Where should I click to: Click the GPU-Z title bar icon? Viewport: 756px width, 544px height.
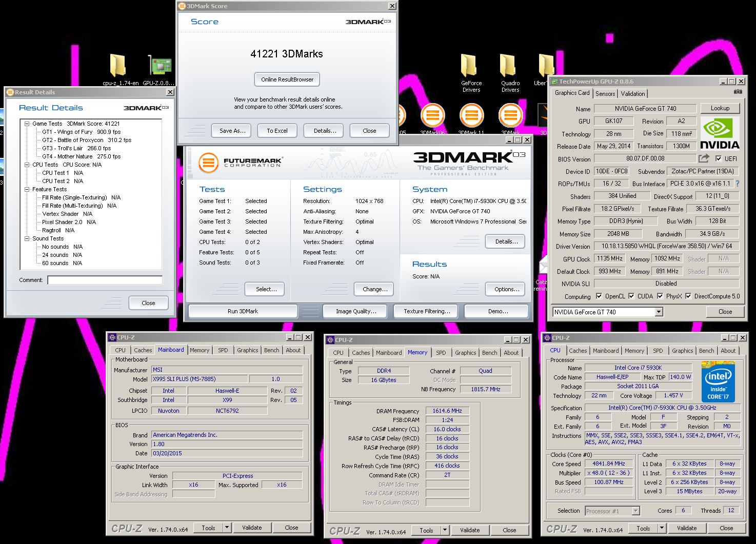click(x=554, y=82)
